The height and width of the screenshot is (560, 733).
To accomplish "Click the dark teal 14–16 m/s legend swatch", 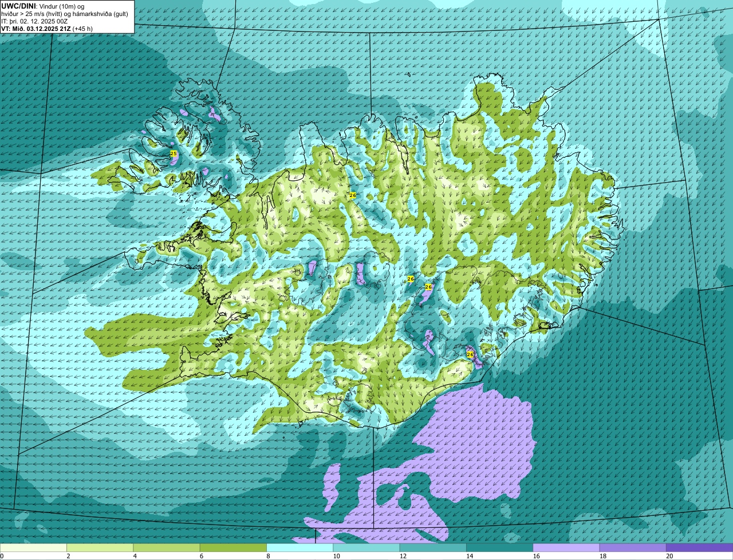I will click(x=500, y=548).
